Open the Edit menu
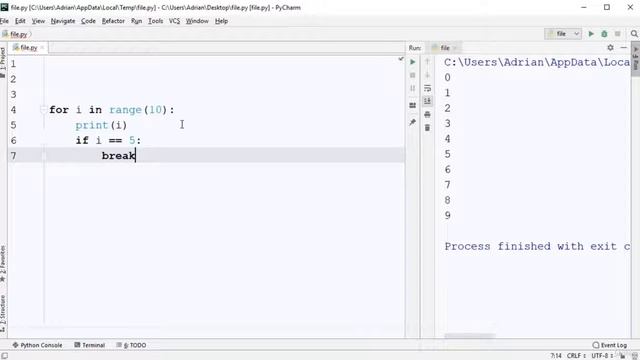Image resolution: width=640 pixels, height=360 pixels. (20, 21)
